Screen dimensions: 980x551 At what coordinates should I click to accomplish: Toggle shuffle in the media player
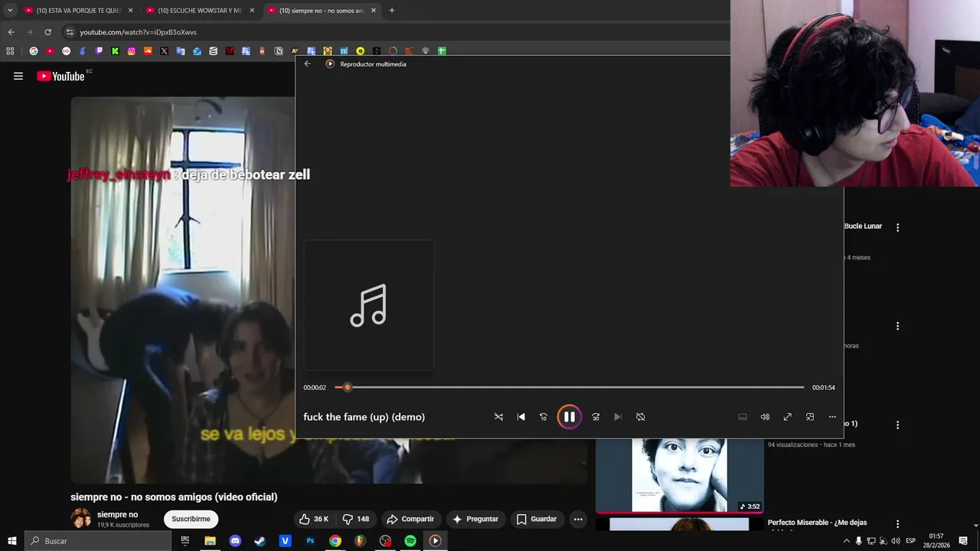point(498,417)
